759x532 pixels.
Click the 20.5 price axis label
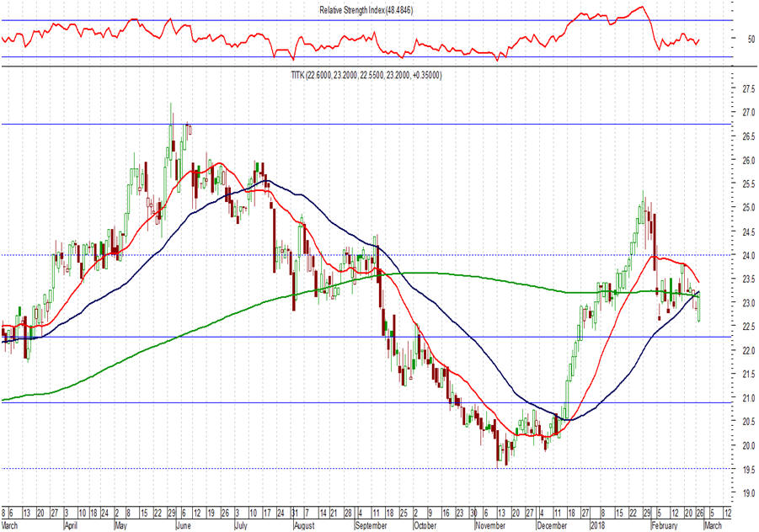(748, 422)
